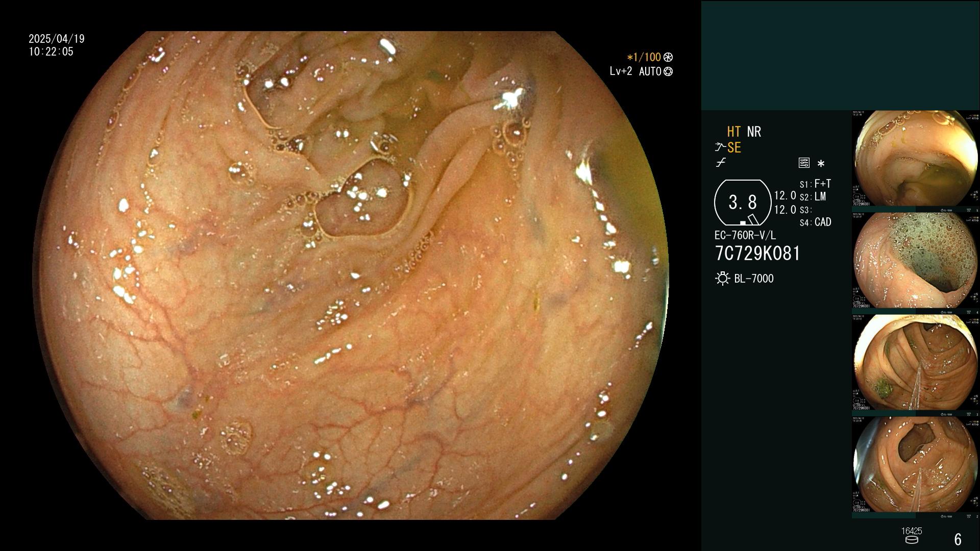The height and width of the screenshot is (551, 980).
Task: Open the second thumbnail with green foam
Action: pyautogui.click(x=916, y=260)
